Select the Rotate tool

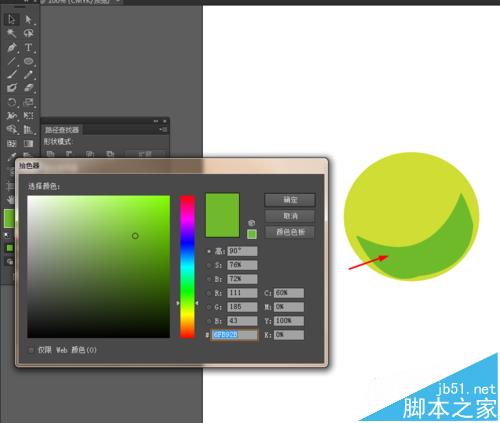click(11, 102)
